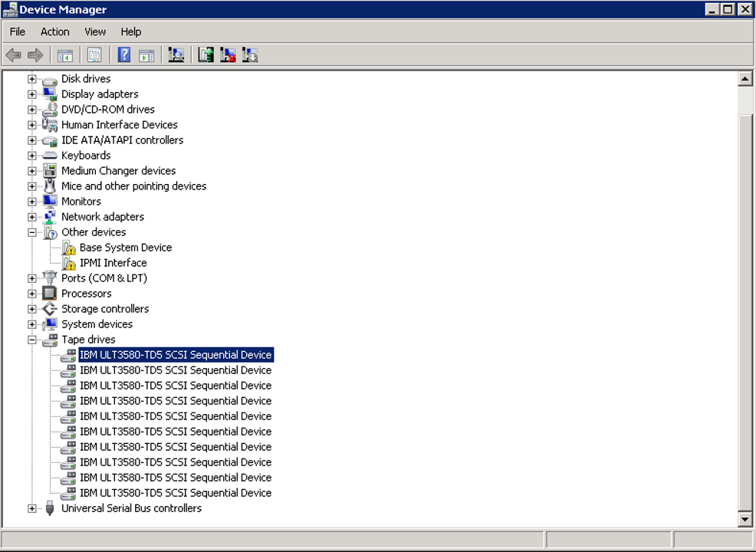
Task: Select the Other devices label
Action: click(94, 232)
